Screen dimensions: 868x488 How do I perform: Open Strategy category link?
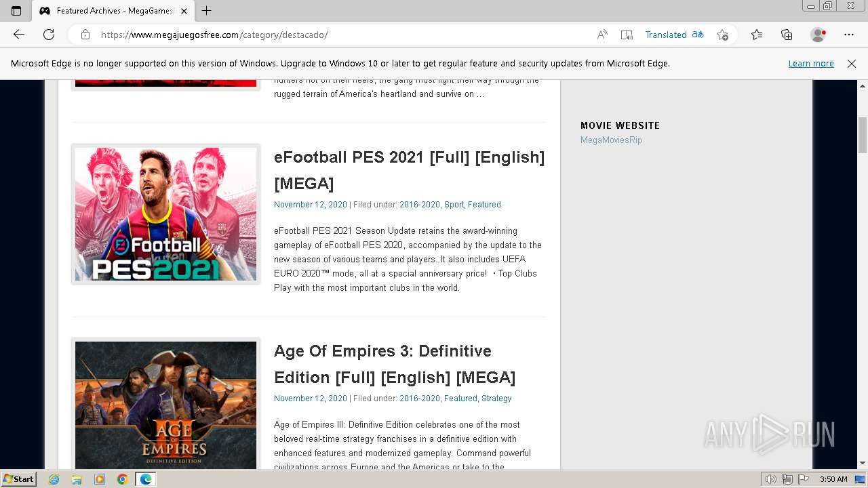click(x=496, y=399)
